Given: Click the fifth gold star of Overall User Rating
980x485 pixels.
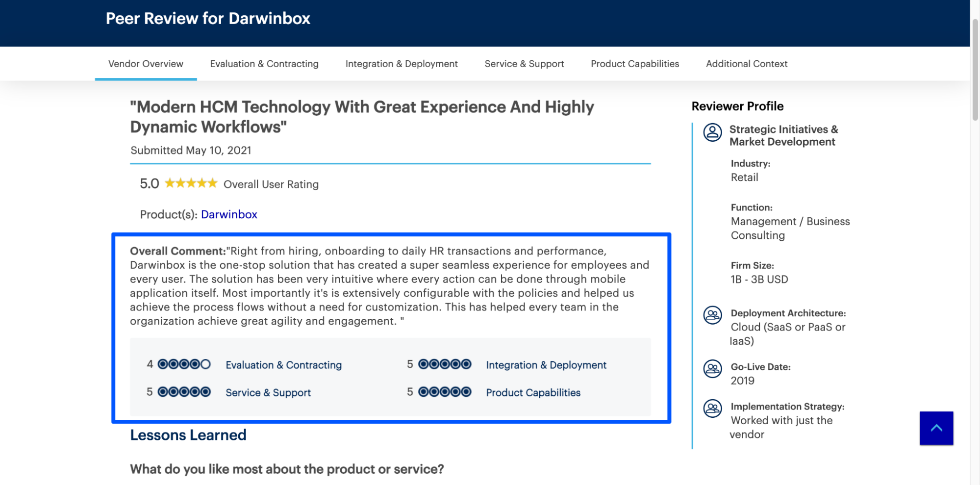Looking at the screenshot, I should click(x=213, y=183).
